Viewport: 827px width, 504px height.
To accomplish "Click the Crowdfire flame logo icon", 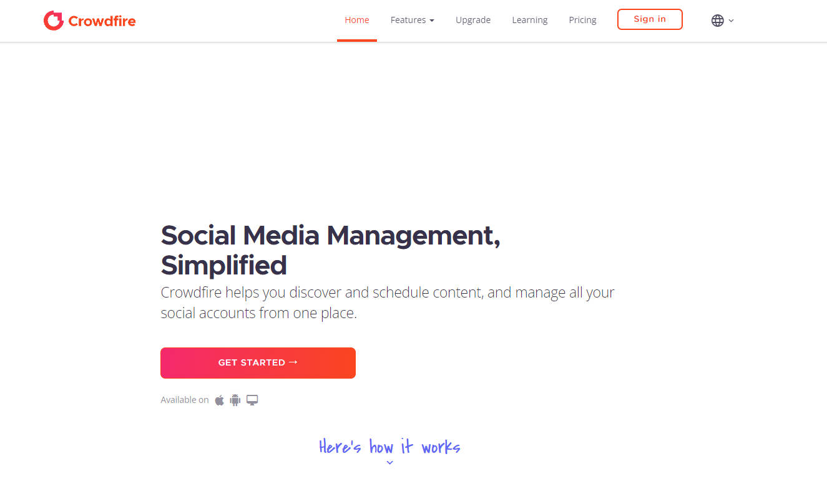I will pyautogui.click(x=54, y=21).
